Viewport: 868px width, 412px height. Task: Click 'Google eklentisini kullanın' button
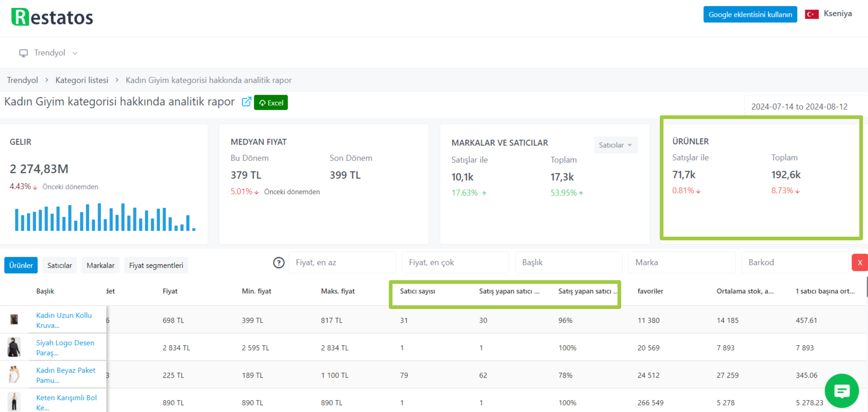click(750, 14)
